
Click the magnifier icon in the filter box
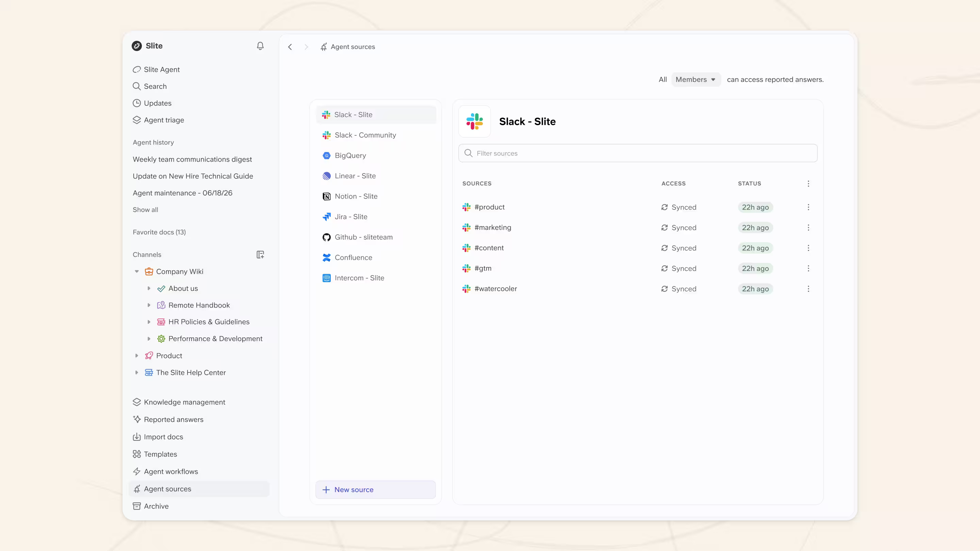[x=468, y=153]
